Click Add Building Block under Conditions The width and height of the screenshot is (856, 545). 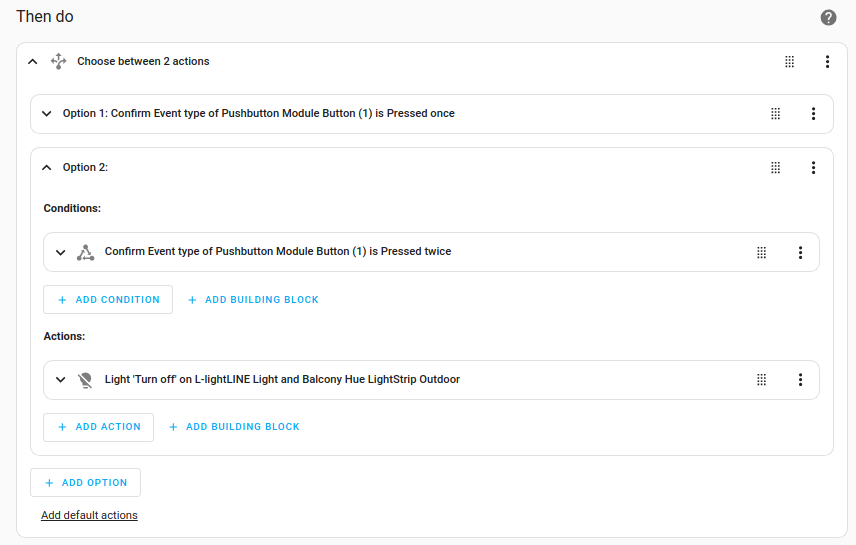pyautogui.click(x=253, y=300)
